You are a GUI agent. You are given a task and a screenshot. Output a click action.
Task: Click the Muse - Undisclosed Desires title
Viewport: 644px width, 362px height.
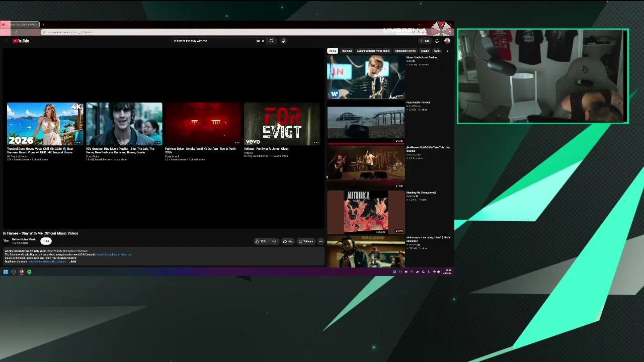point(422,57)
